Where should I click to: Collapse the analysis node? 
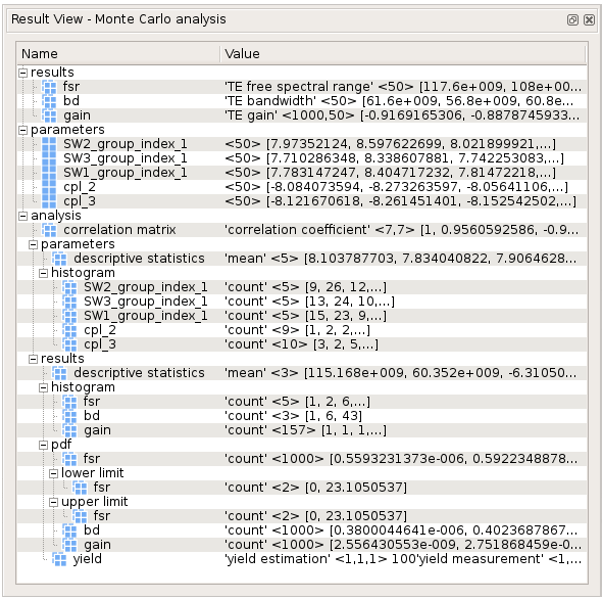click(x=23, y=216)
